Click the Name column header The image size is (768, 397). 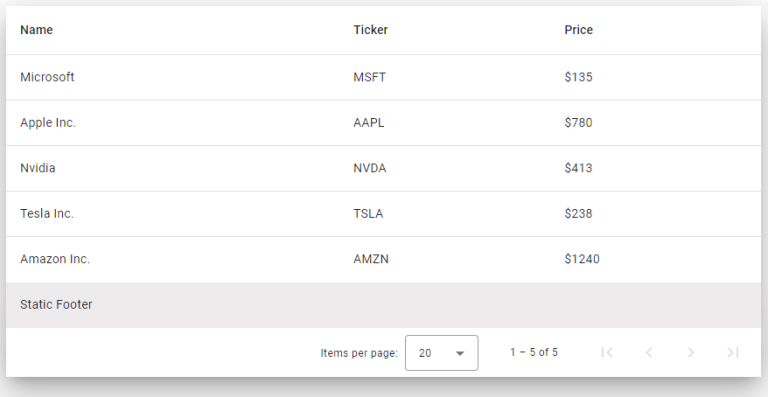[37, 30]
